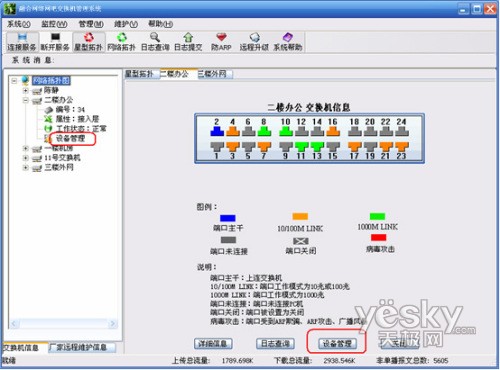The image size is (500, 370).
Task: Open the 网络拓扑 network topology toolbar icon
Action: coord(122,42)
